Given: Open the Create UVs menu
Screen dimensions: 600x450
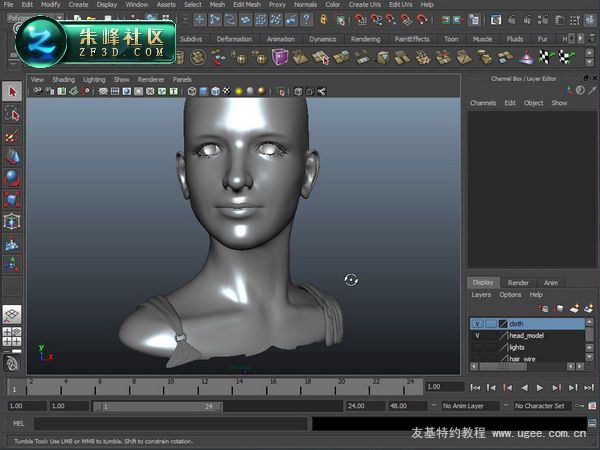Looking at the screenshot, I should tap(364, 5).
